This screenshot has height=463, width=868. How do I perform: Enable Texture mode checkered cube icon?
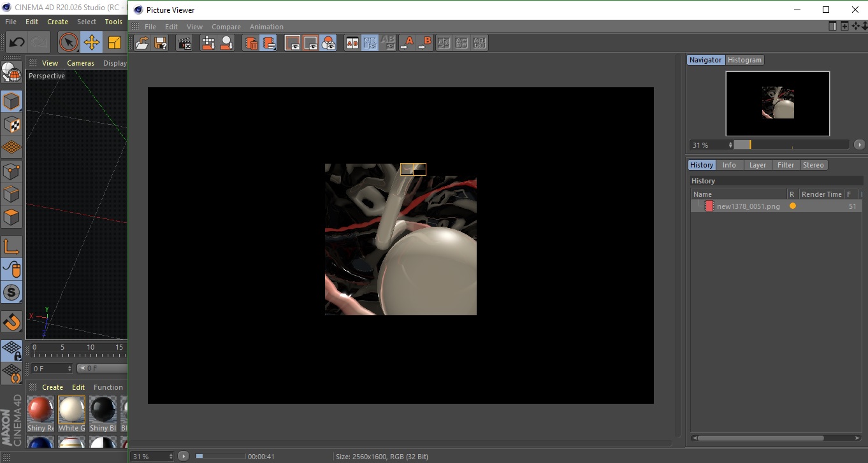tap(11, 125)
